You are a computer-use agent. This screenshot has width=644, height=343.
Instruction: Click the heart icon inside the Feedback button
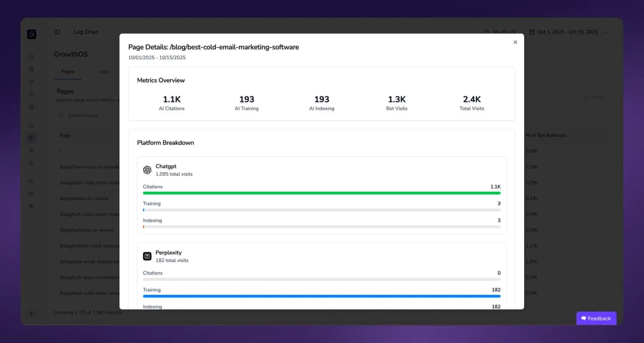tap(583, 318)
